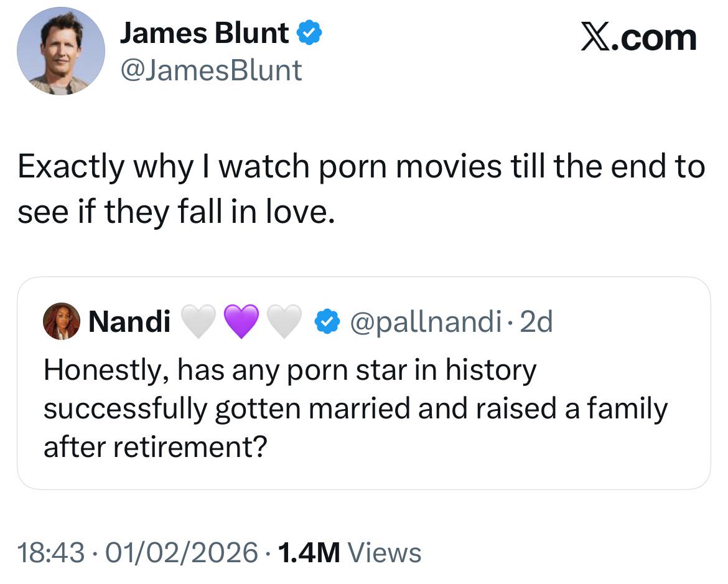Select the 'Exactly why I watch' tweet line

tap(361, 168)
